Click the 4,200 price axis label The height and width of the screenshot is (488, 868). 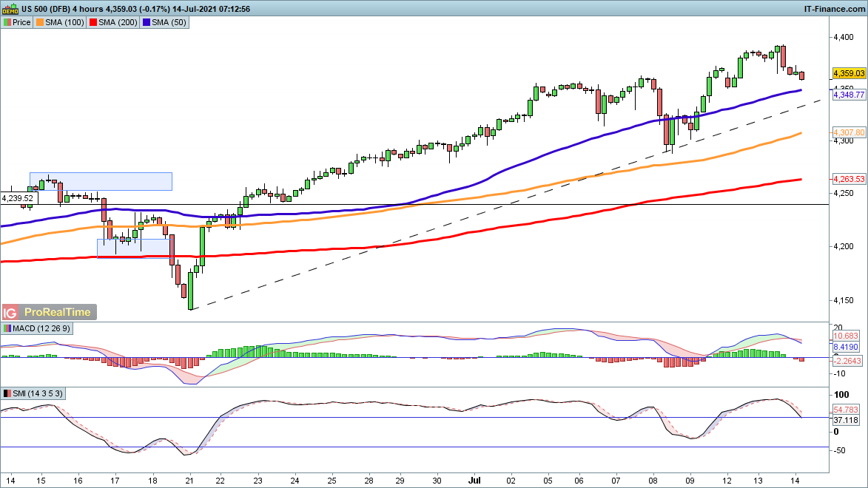pos(843,247)
